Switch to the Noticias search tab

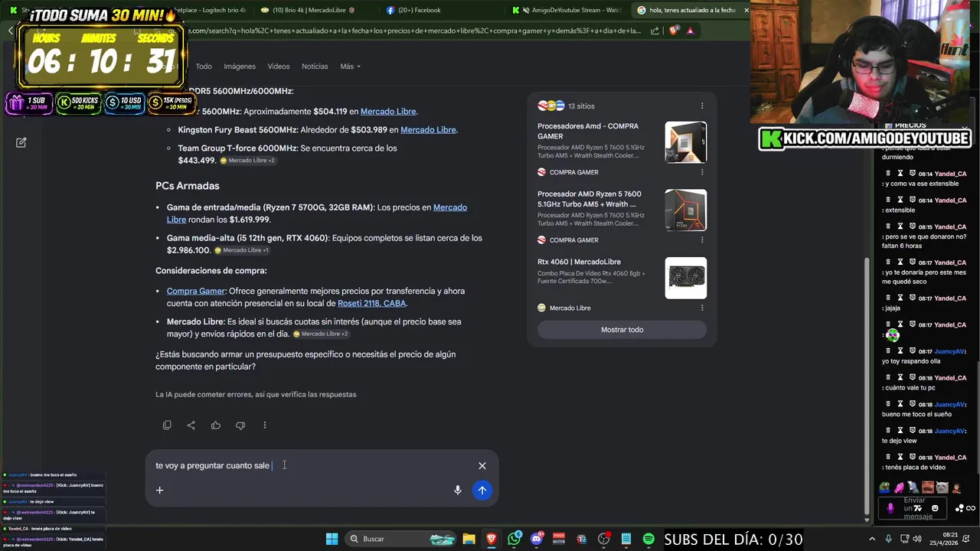(x=315, y=67)
